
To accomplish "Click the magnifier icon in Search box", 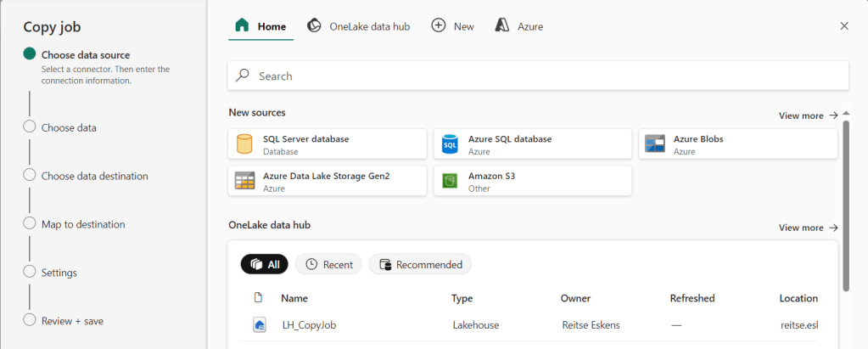I will (x=243, y=76).
